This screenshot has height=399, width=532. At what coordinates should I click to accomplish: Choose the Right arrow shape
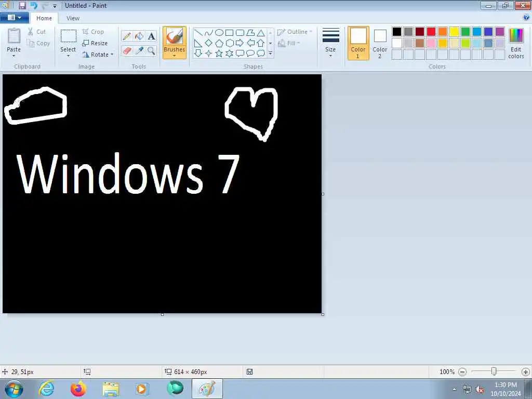pyautogui.click(x=240, y=43)
